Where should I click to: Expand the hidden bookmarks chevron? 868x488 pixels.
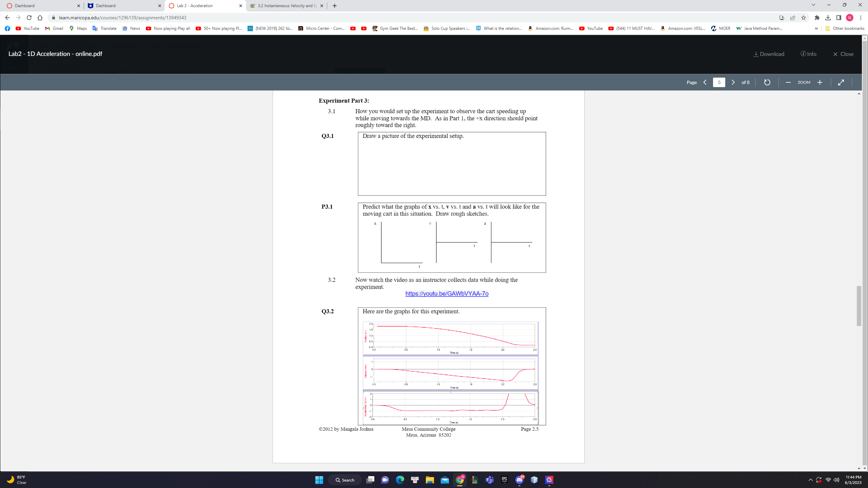(816, 28)
